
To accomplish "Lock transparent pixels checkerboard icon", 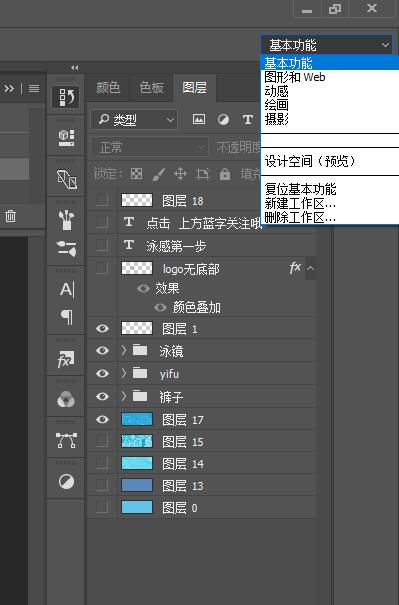I will tap(136, 174).
